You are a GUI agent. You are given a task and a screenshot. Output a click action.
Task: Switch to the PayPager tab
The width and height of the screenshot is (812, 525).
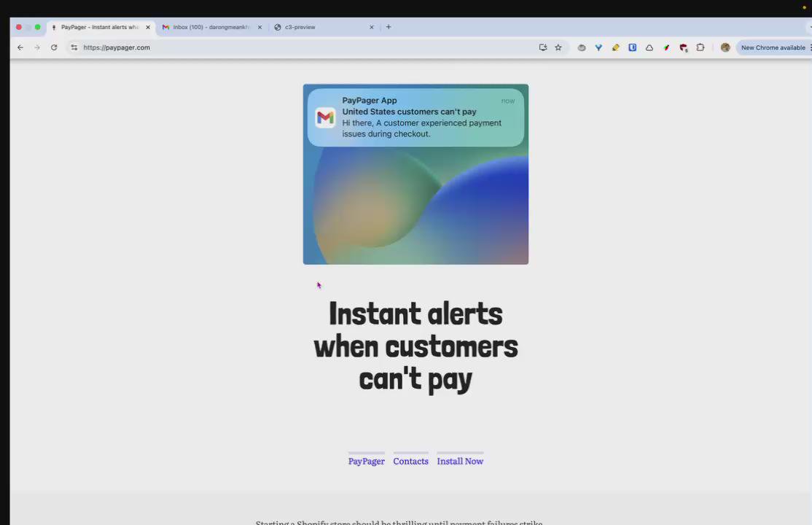[x=101, y=27]
